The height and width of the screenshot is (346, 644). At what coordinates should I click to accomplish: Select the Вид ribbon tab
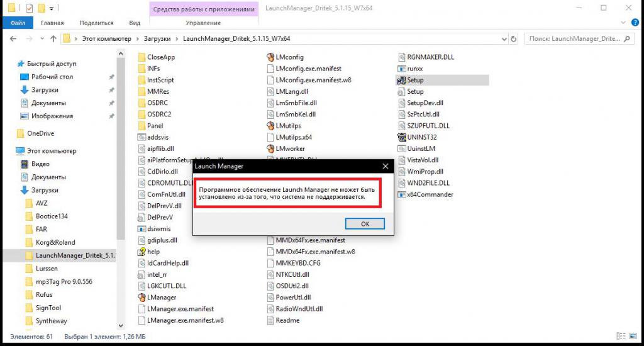click(135, 23)
